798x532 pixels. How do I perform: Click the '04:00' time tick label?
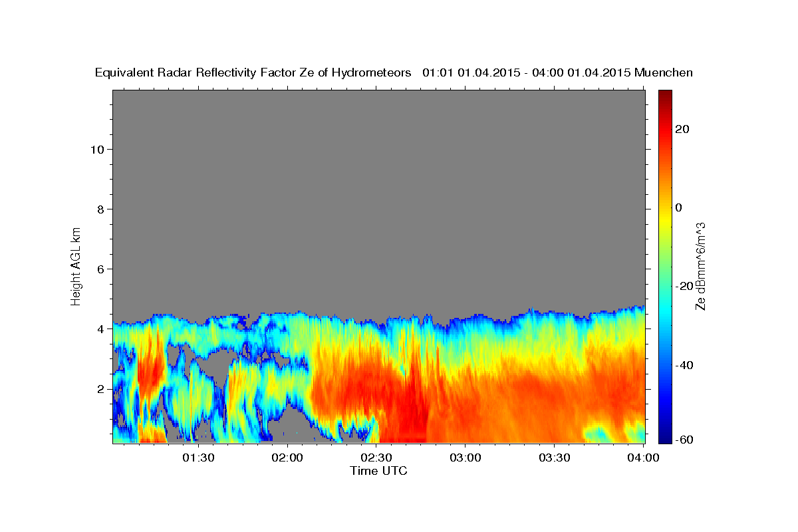point(644,458)
